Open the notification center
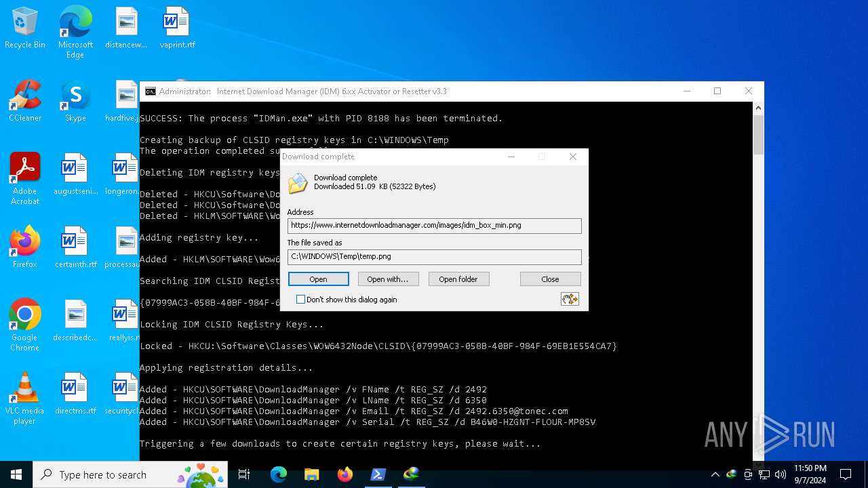Image resolution: width=868 pixels, height=488 pixels. tap(846, 474)
